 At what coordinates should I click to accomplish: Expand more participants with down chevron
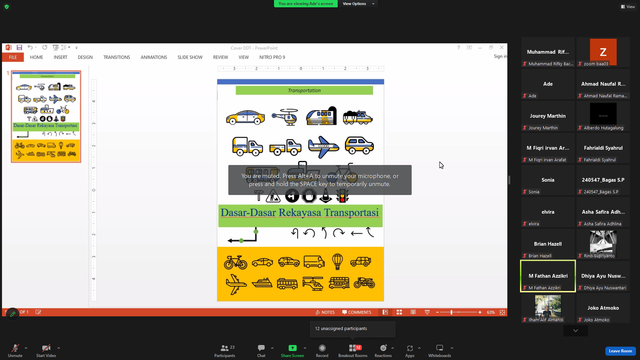pyautogui.click(x=576, y=331)
